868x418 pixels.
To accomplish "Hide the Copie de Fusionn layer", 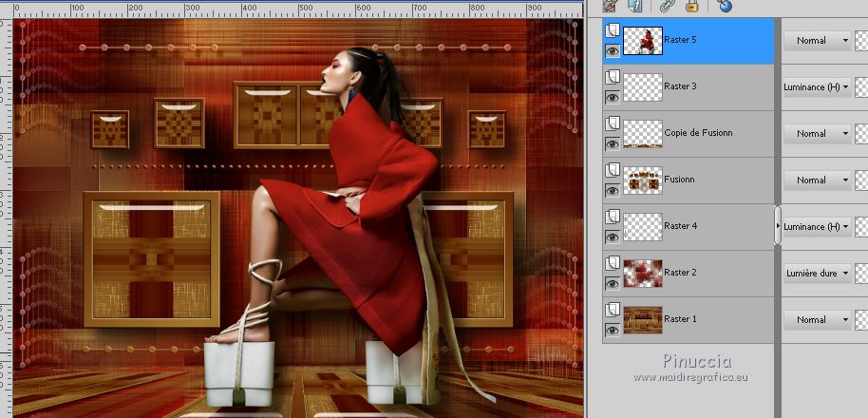I will tap(613, 143).
